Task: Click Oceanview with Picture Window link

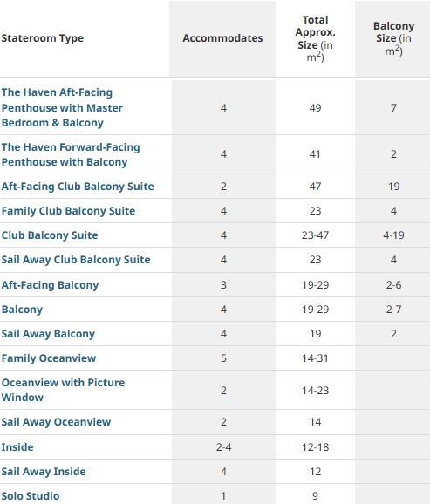Action: 63,390
